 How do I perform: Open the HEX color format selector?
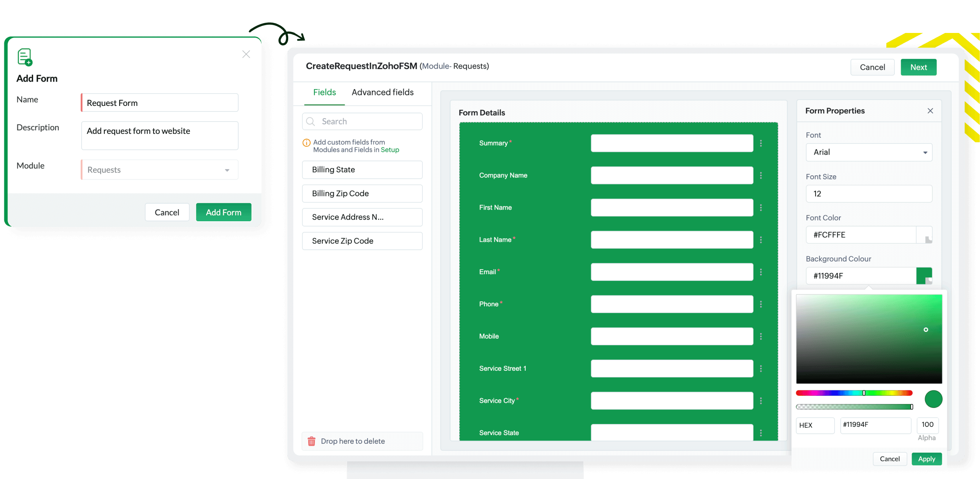[815, 425]
